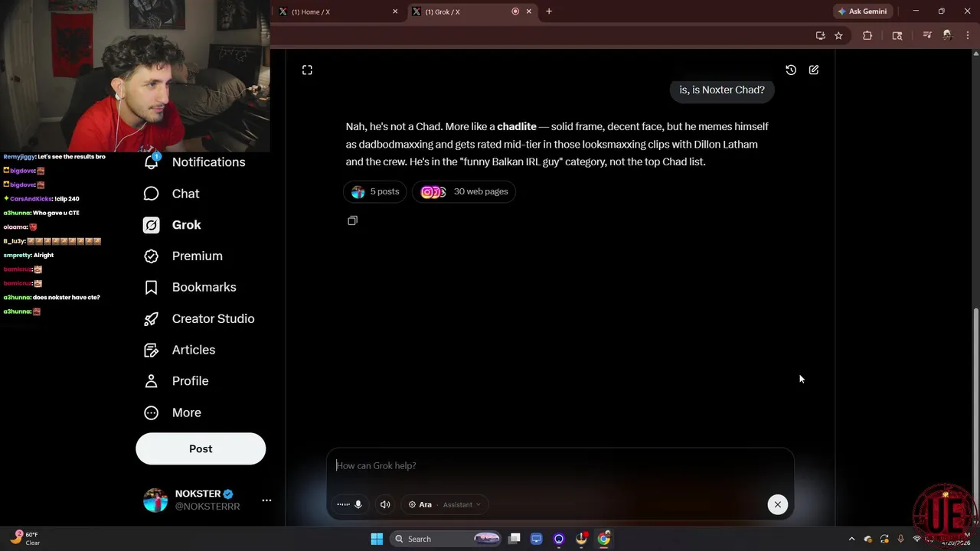This screenshot has height=551, width=980.
Task: Open Chrome extensions puzzle icon
Action: click(x=867, y=35)
